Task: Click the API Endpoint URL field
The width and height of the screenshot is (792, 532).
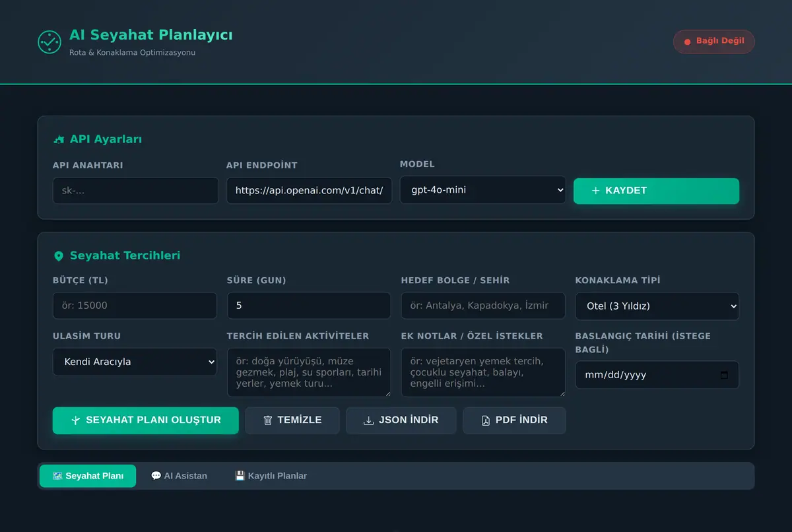Action: pos(309,190)
